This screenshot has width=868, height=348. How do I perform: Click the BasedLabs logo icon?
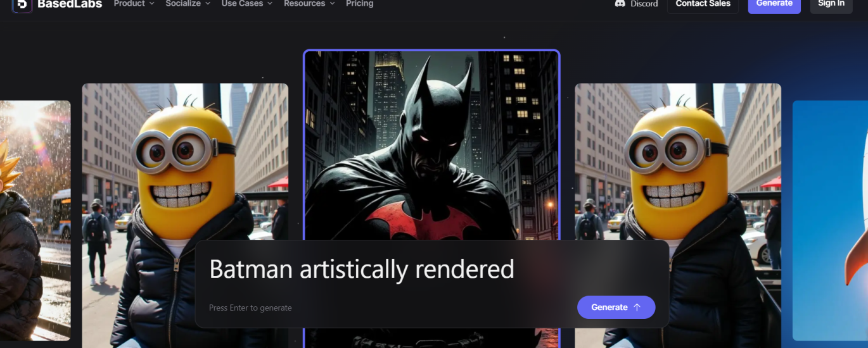click(x=22, y=5)
